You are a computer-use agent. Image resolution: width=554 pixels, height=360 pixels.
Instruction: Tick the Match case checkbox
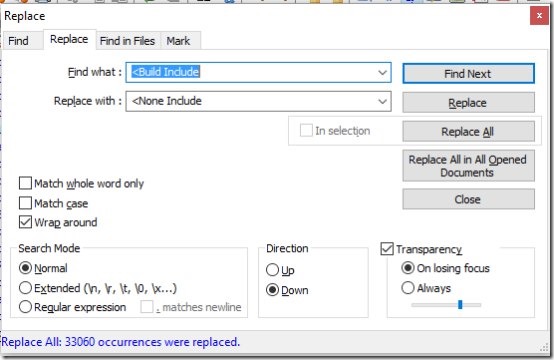click(25, 203)
